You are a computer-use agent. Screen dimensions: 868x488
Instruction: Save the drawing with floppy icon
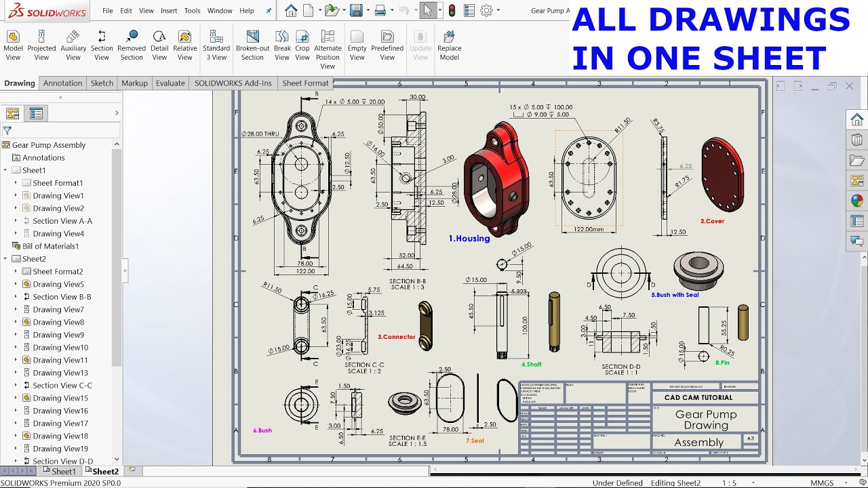[356, 10]
